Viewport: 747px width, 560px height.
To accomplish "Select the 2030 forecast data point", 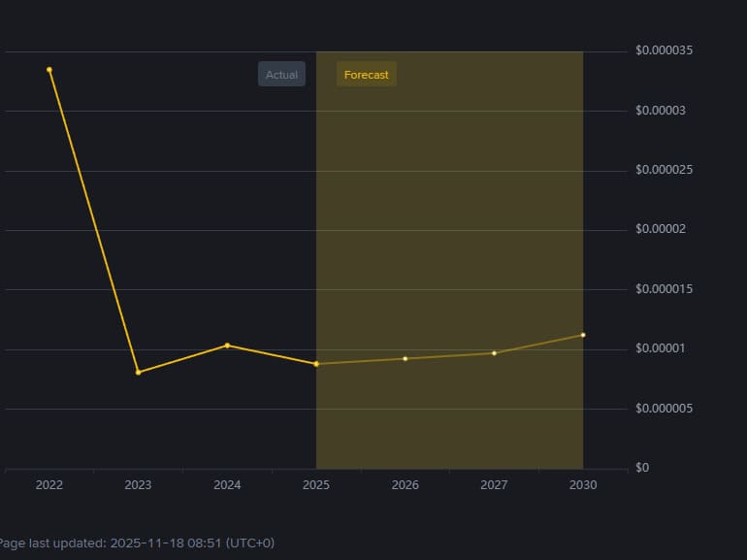I will coord(583,335).
